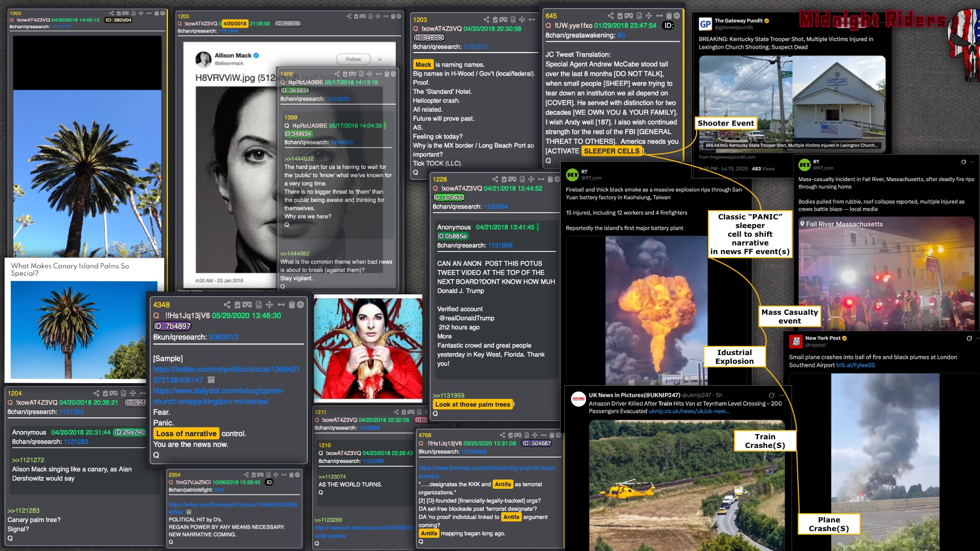Click The Gateway Pundit profile avatar
The height and width of the screenshot is (551, 980).
pos(705,24)
